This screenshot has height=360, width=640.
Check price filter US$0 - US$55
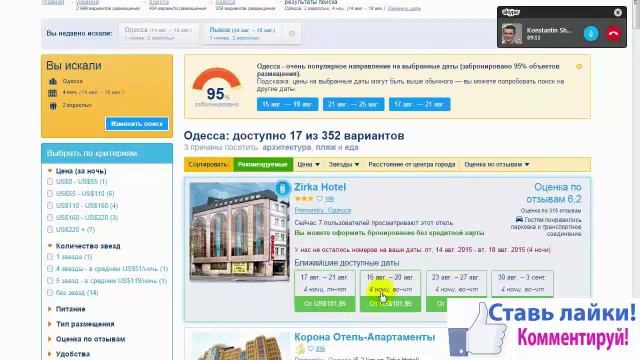point(50,181)
